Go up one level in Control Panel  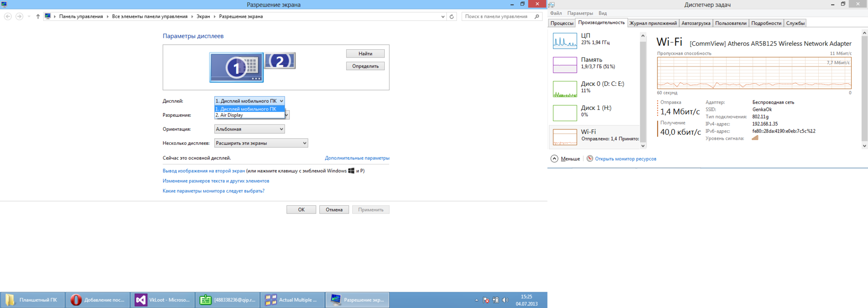pyautogui.click(x=38, y=16)
